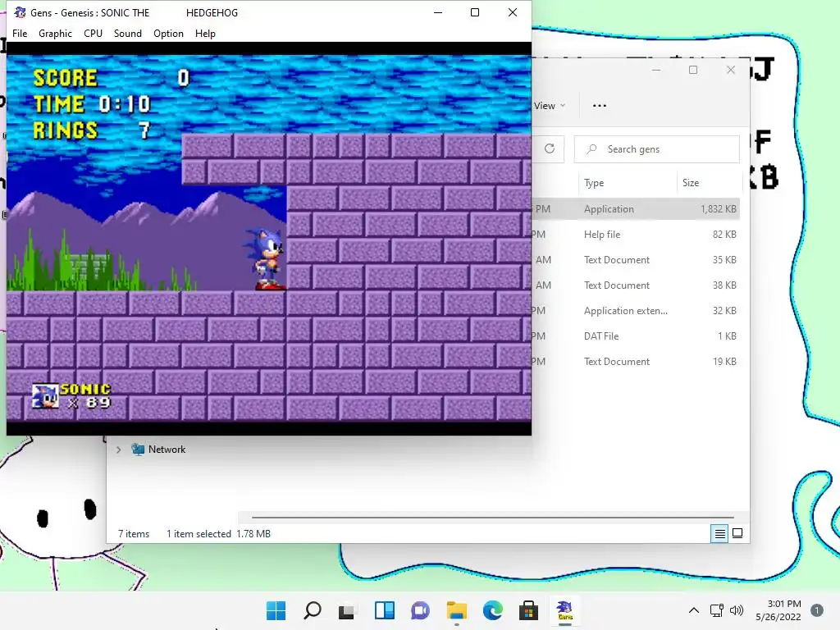The image size is (840, 630).
Task: Select the Text Document row of 35 KB
Action: 636,260
